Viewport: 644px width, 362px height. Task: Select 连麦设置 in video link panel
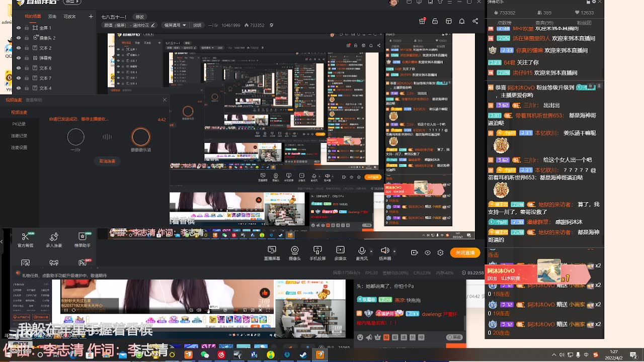coord(19,147)
